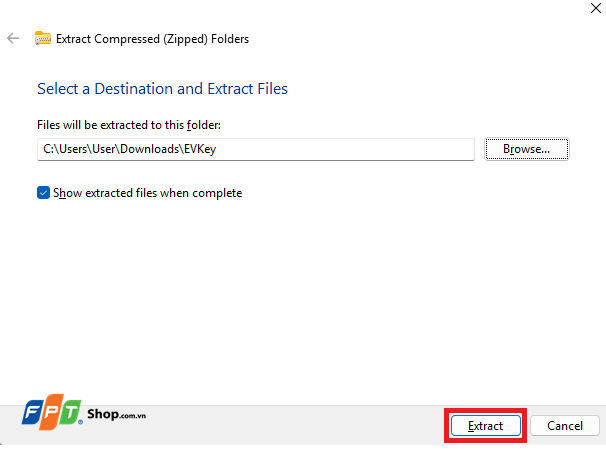The width and height of the screenshot is (606, 449).
Task: Click the 'Select a Destination and Extract Files' heading
Action: click(x=162, y=88)
